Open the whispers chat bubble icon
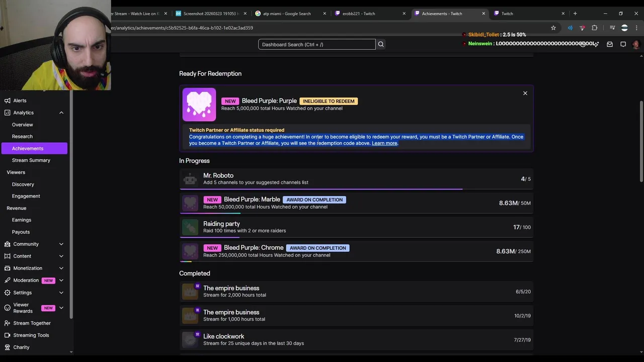This screenshot has width=644, height=362. pos(623,44)
